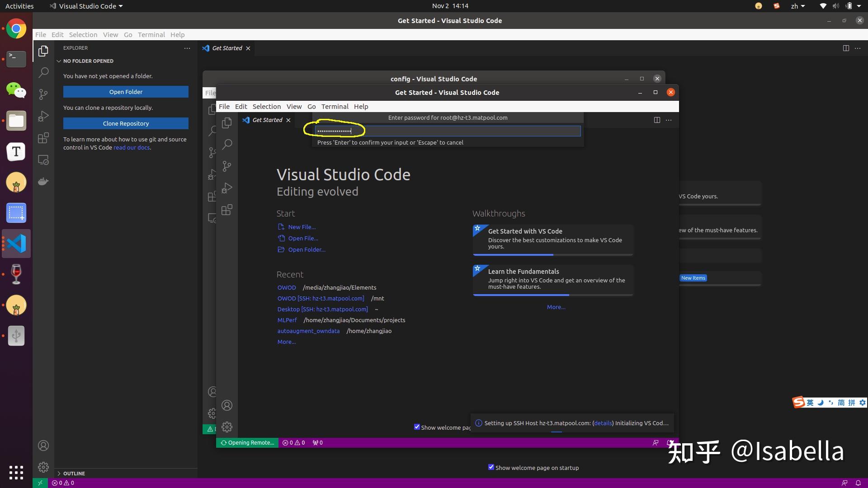868x488 pixels.
Task: Click errors and warnings count in front status bar
Action: [293, 443]
